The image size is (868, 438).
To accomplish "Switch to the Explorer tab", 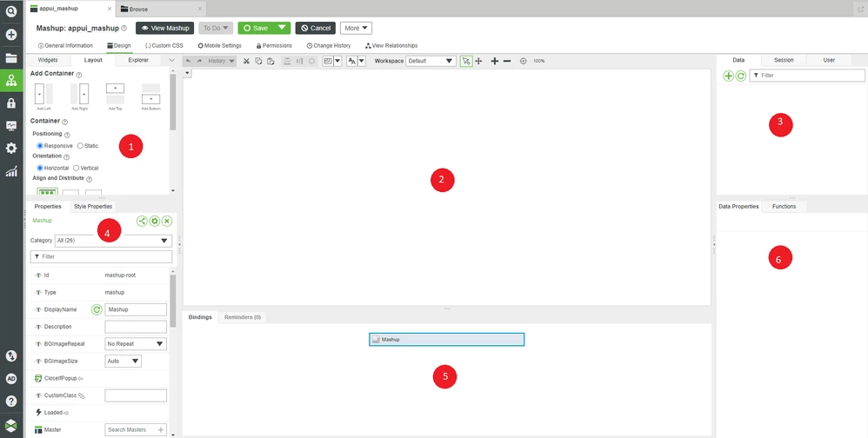I will (138, 60).
